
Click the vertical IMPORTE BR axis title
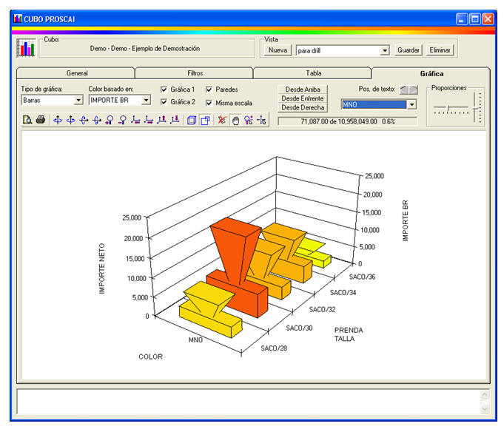point(406,220)
